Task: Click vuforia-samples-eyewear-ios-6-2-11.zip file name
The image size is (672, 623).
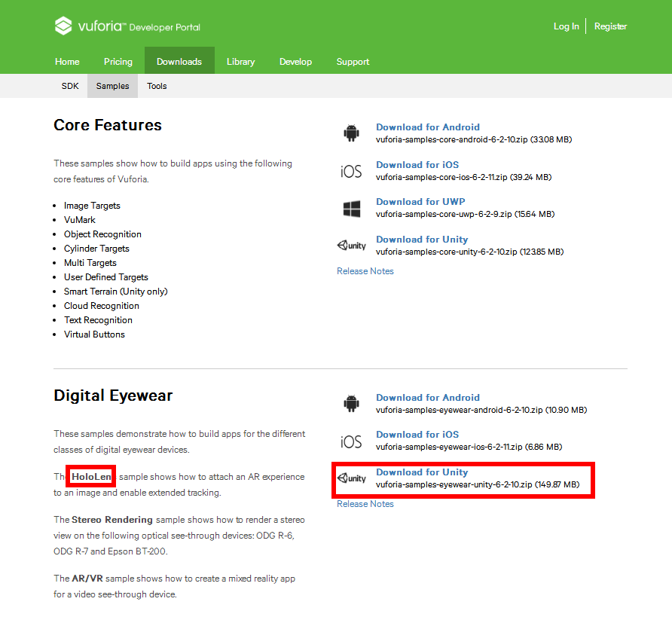Action: tap(449, 447)
